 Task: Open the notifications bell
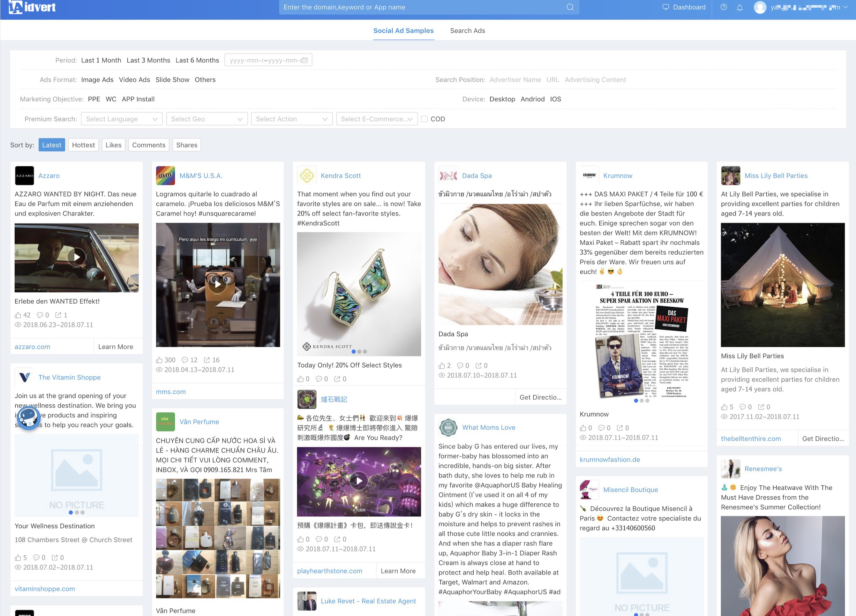(x=740, y=7)
